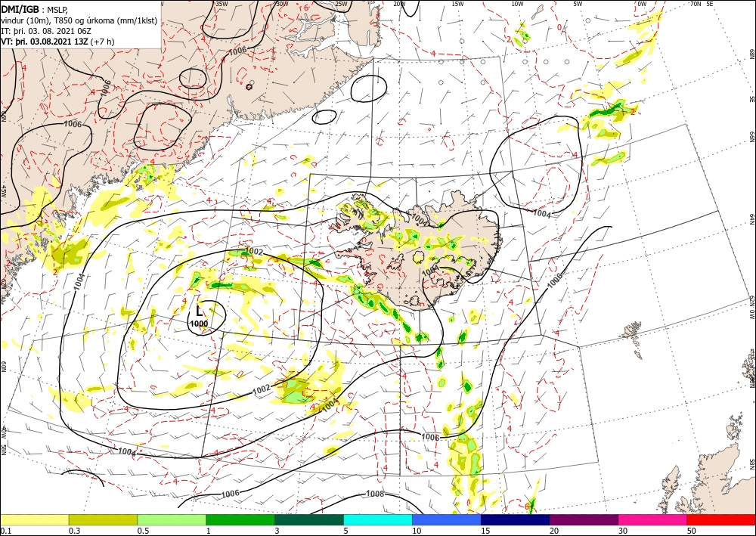Click the '0.5' legend value
Viewport: 756px width, 536px height.
pos(143,531)
